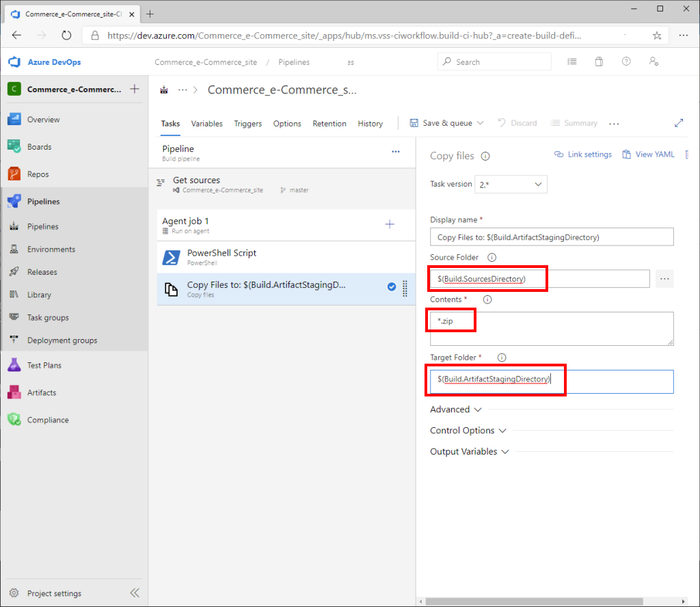This screenshot has height=607, width=700.
Task: Expand the Control Options section
Action: click(468, 431)
